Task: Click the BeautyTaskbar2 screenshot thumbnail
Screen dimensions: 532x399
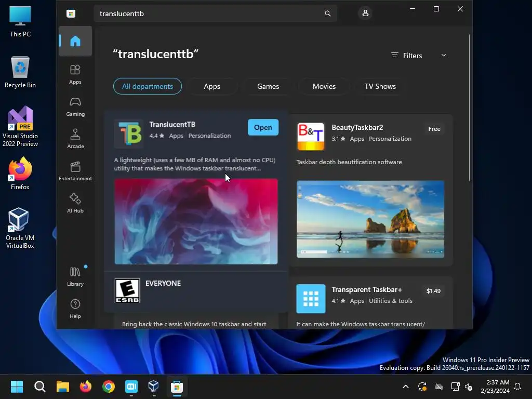Action: (x=370, y=219)
